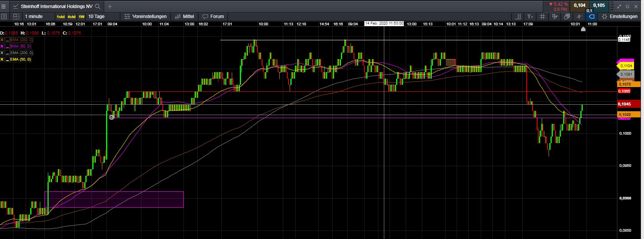The height and width of the screenshot is (239, 644).
Task: Click the buy price 0,105 button
Action: pyautogui.click(x=599, y=5)
